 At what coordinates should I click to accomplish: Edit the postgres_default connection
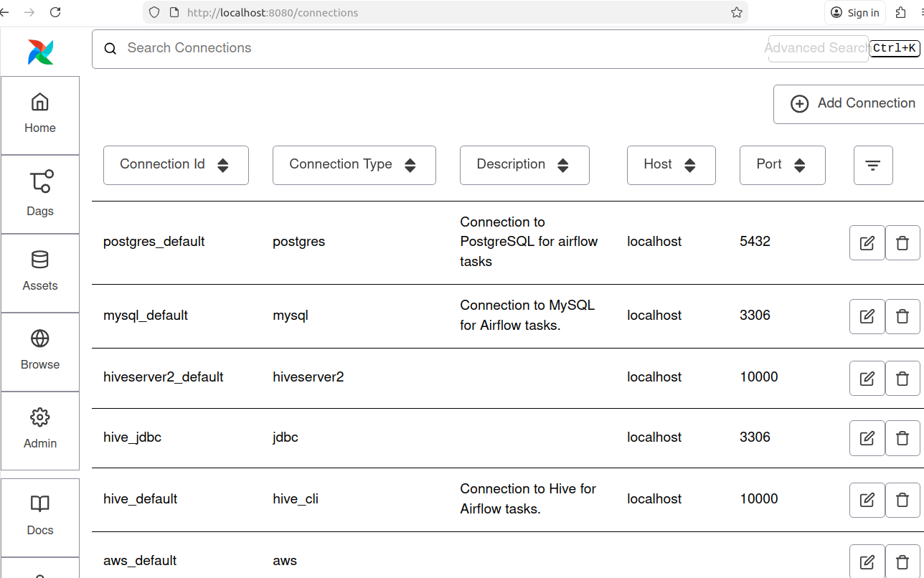coord(867,243)
